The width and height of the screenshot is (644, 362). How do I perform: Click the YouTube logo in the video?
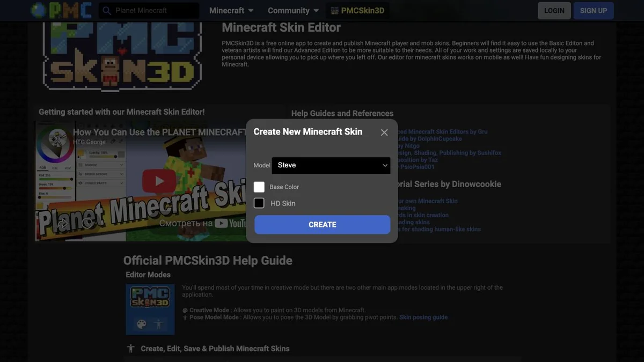(230, 224)
